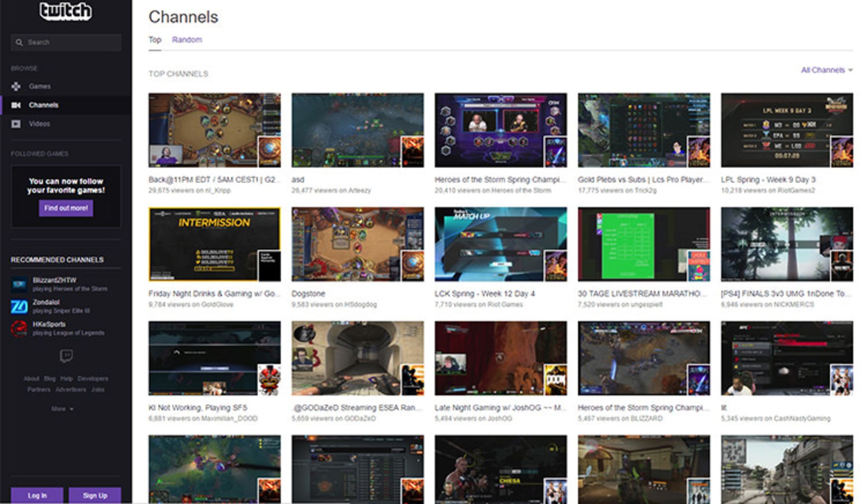Open the Developers link in footer
Screen dimensions: 867x504
click(x=93, y=378)
